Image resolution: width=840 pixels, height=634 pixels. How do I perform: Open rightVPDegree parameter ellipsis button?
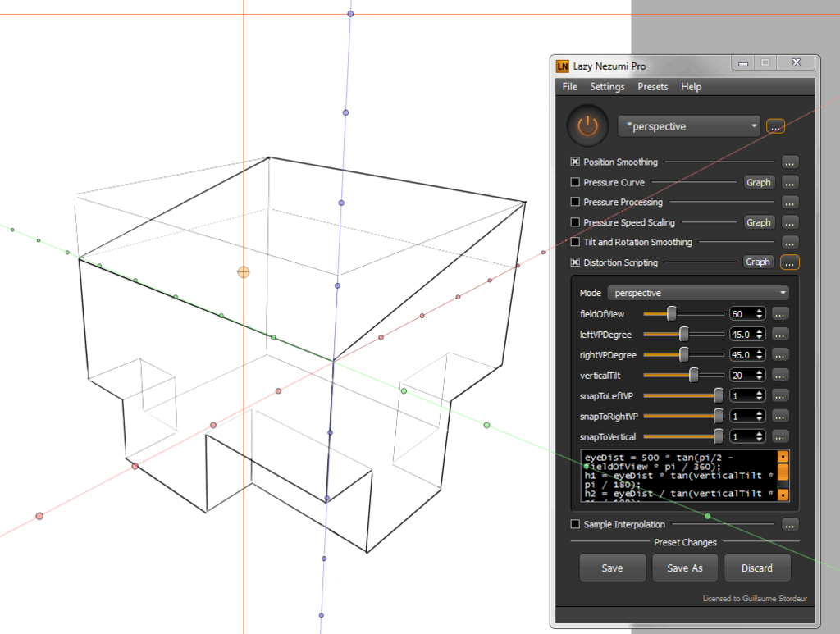(x=780, y=355)
